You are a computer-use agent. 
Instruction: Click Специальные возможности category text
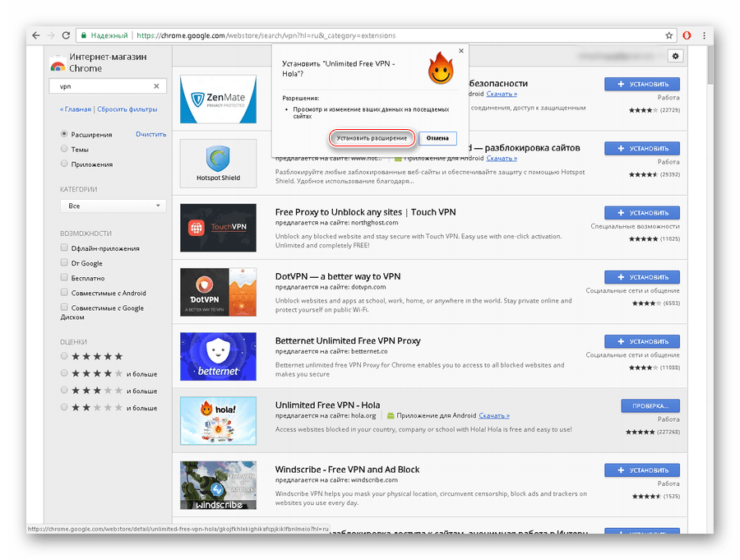[636, 226]
